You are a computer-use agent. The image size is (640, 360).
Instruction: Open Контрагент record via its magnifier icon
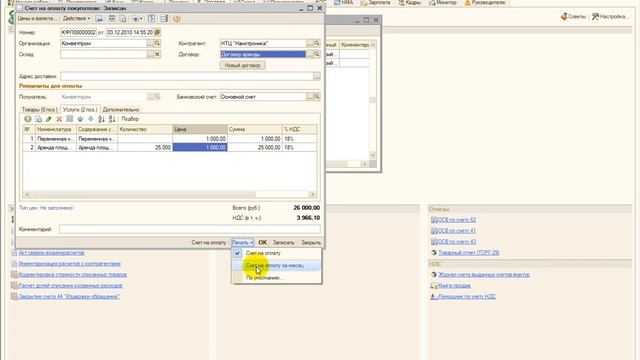[317, 43]
